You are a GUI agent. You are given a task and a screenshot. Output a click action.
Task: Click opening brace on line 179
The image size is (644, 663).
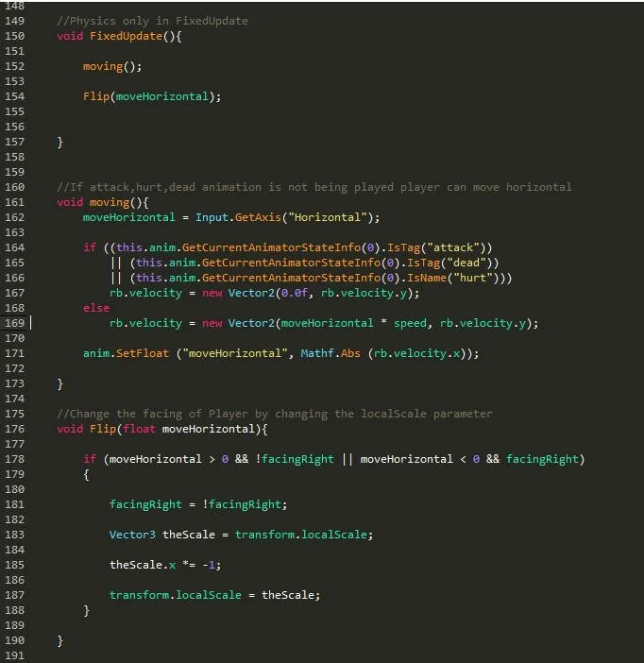point(86,474)
